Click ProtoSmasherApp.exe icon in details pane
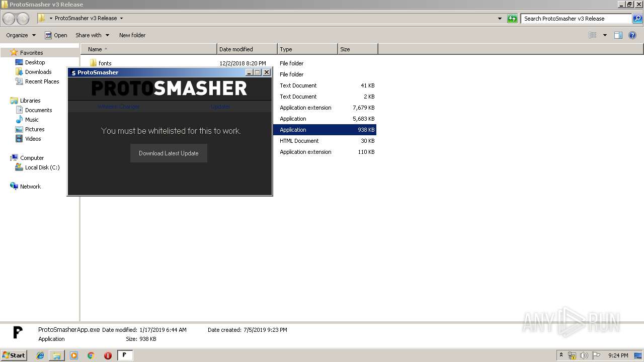The height and width of the screenshot is (362, 644). pos(18,332)
